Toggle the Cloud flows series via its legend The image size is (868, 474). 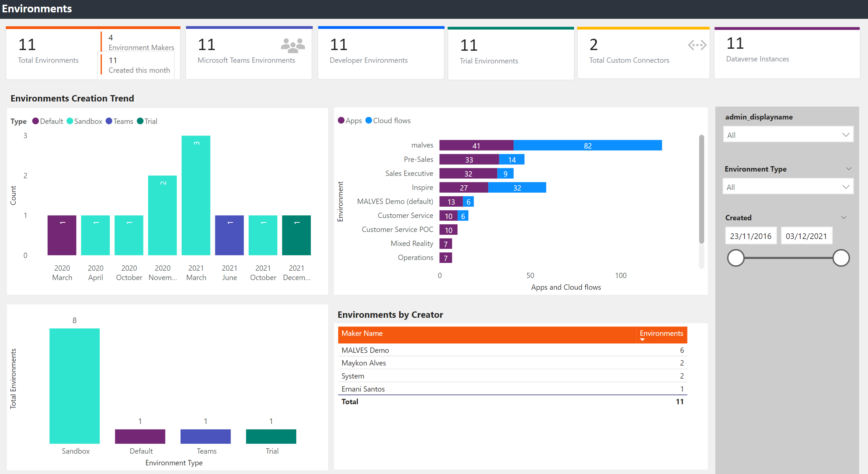click(x=369, y=121)
